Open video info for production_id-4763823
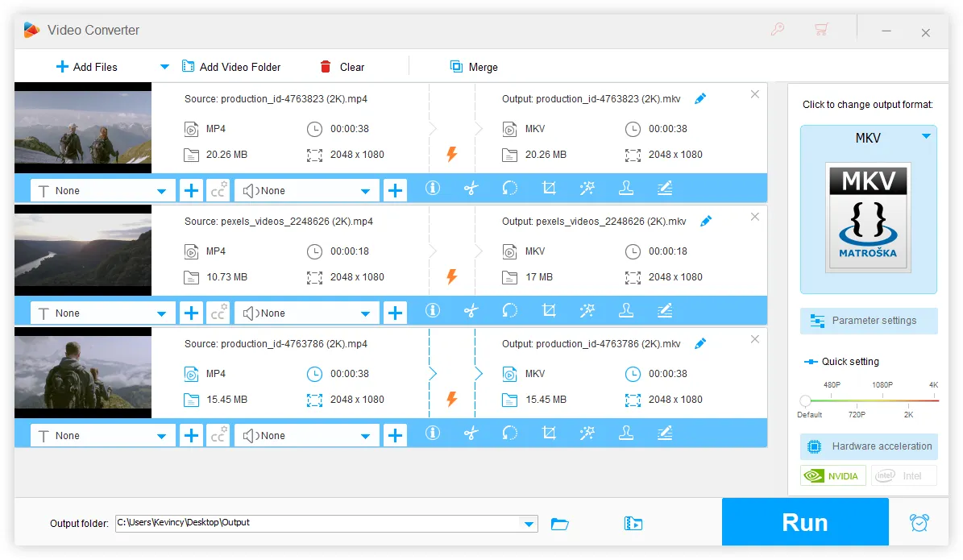This screenshot has height=560, width=963. click(x=433, y=188)
